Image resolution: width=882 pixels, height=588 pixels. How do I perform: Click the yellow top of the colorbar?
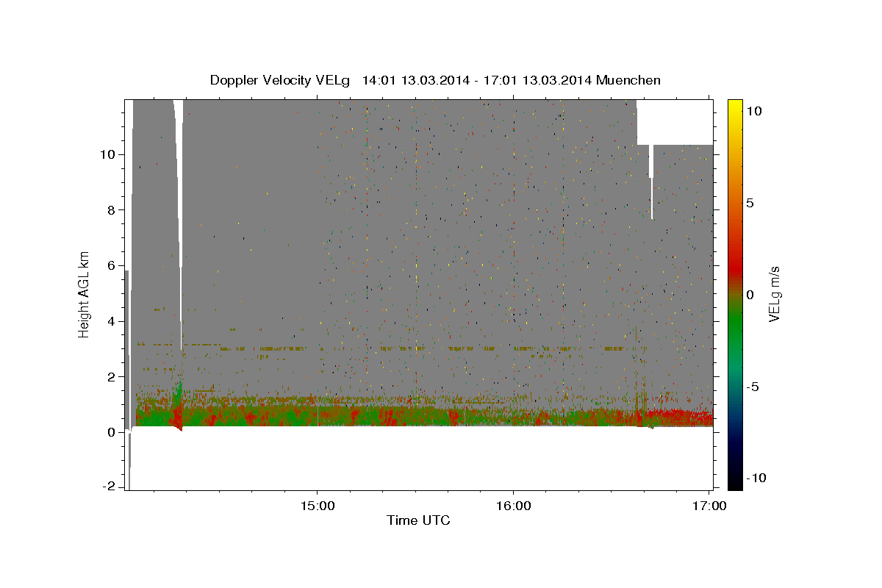coord(735,107)
